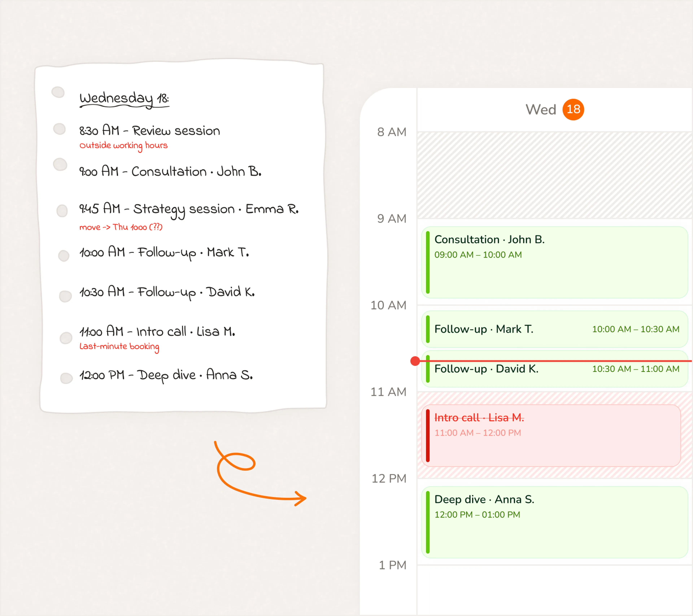
Task: Click the 09:00 AM – 10:00 AM time text
Action: [x=478, y=255]
